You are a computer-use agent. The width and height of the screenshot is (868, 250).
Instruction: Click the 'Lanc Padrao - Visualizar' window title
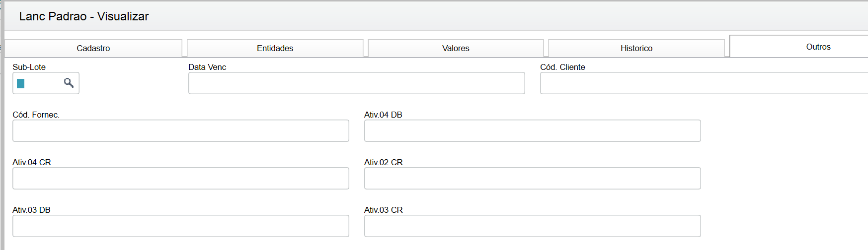click(x=84, y=16)
